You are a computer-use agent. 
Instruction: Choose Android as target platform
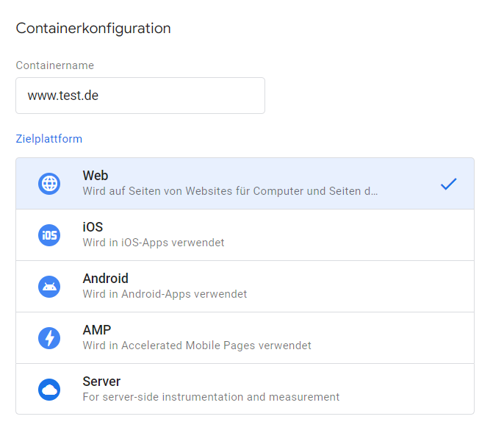(105, 279)
